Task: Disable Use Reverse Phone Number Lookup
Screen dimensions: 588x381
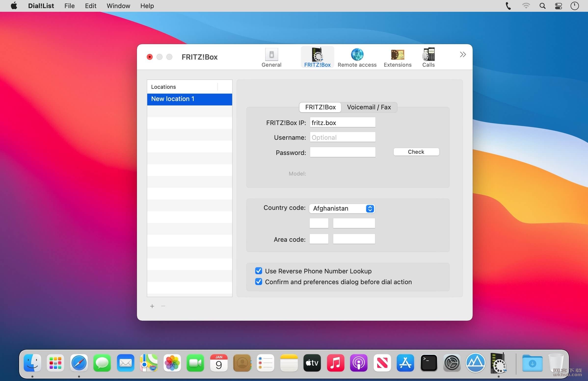Action: 258,271
